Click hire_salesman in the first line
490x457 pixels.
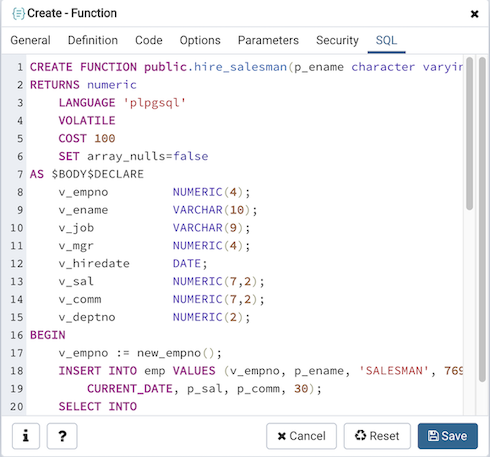[240, 67]
